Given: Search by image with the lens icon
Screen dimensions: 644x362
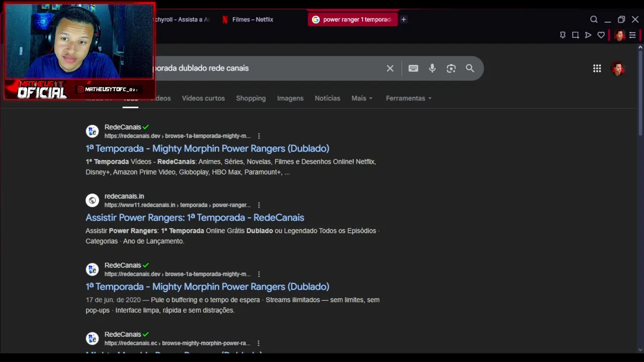Looking at the screenshot, I should point(451,68).
